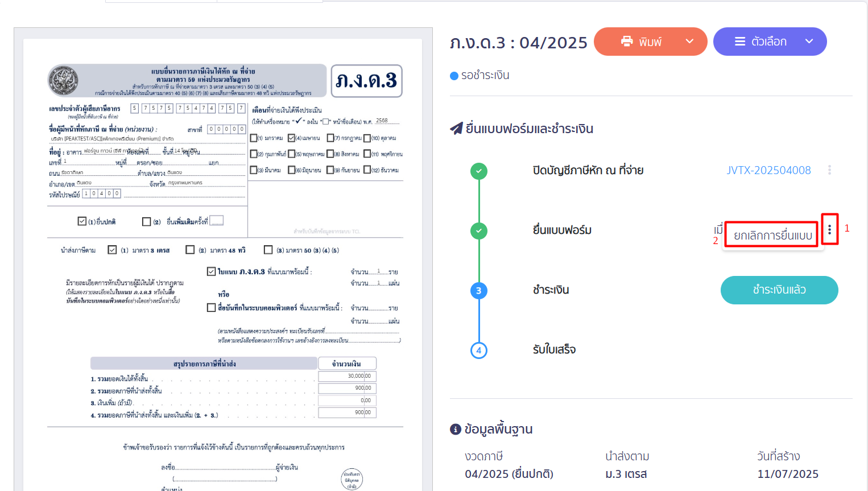
Task: Click the ชำระเงินแล้ว button
Action: click(x=779, y=290)
